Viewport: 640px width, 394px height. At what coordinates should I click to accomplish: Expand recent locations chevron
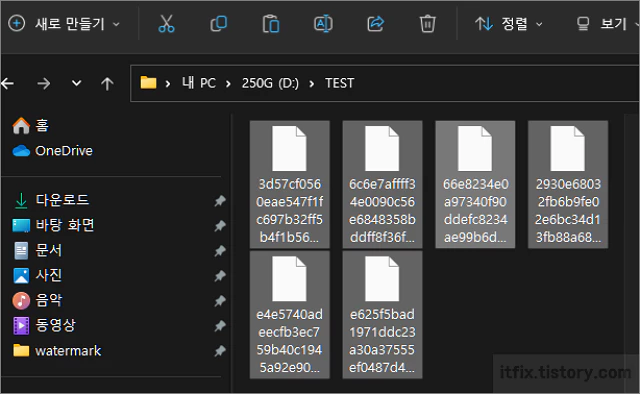point(76,83)
